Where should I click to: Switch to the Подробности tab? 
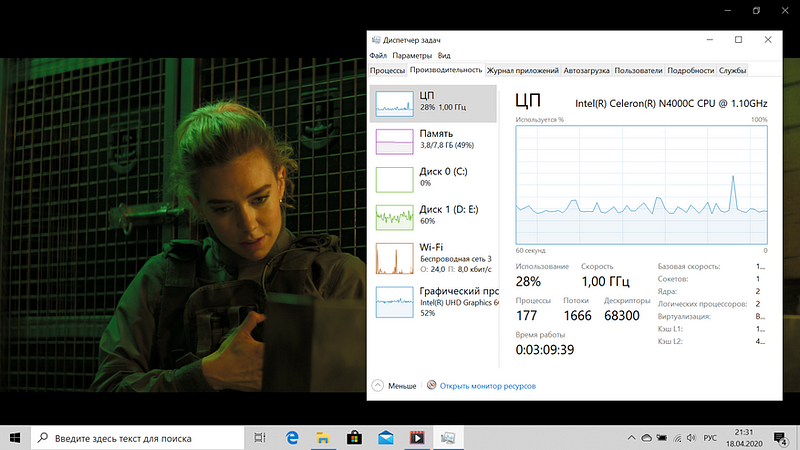pos(690,70)
